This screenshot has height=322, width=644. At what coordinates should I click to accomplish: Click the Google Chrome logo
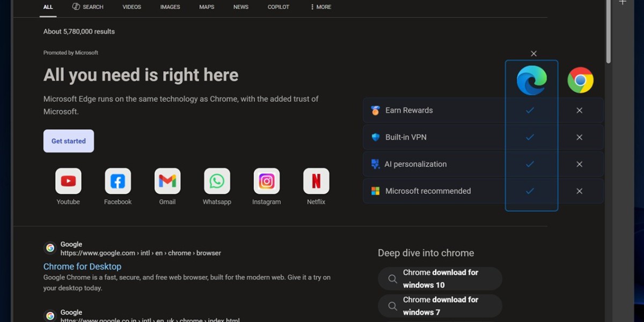(580, 80)
